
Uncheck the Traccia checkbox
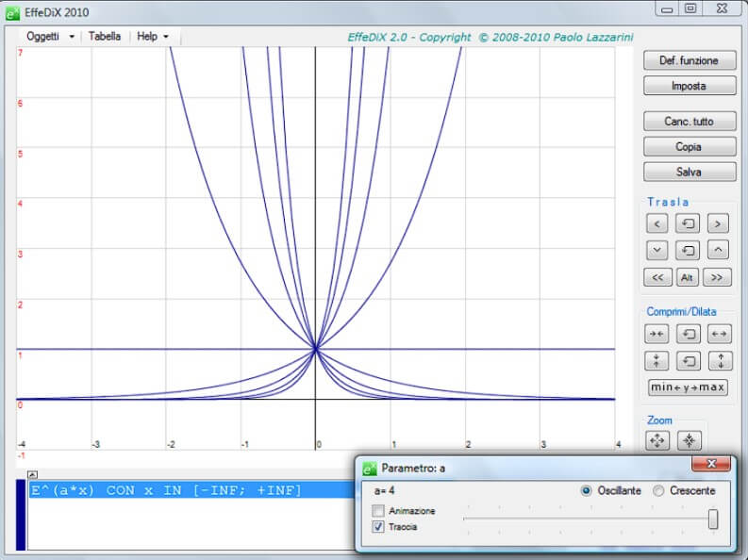pos(378,527)
